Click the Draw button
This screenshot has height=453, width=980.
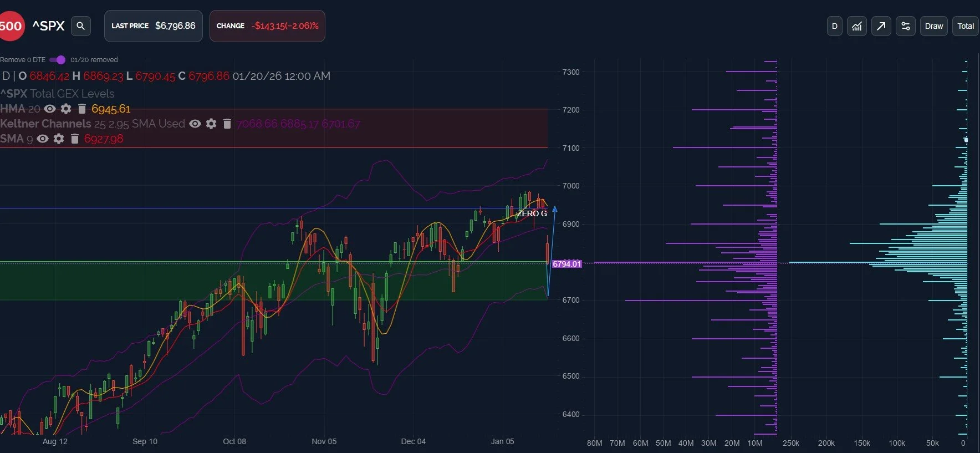934,26
